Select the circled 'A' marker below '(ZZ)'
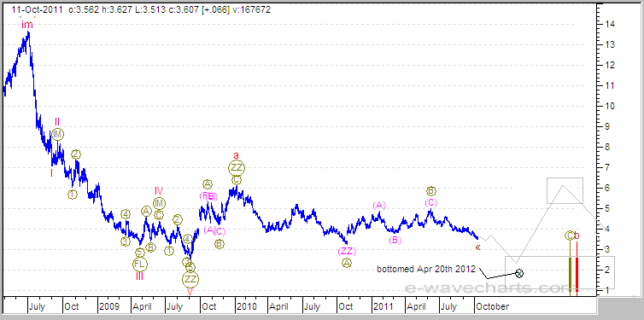The image size is (644, 320). pyautogui.click(x=346, y=263)
